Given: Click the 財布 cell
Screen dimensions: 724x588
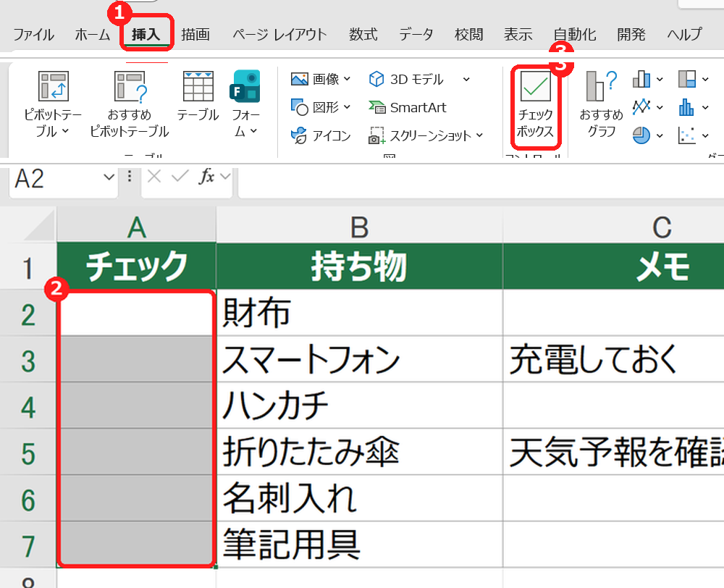Looking at the screenshot, I should pos(359,313).
